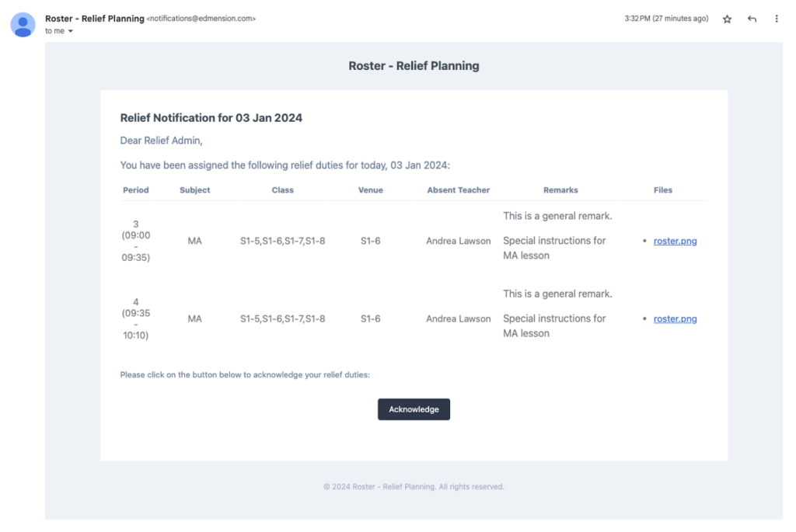Click the class list S1-5,S1-6,S1-7,S1-8 cell
Screen dimensions: 796x532
[x=282, y=241]
